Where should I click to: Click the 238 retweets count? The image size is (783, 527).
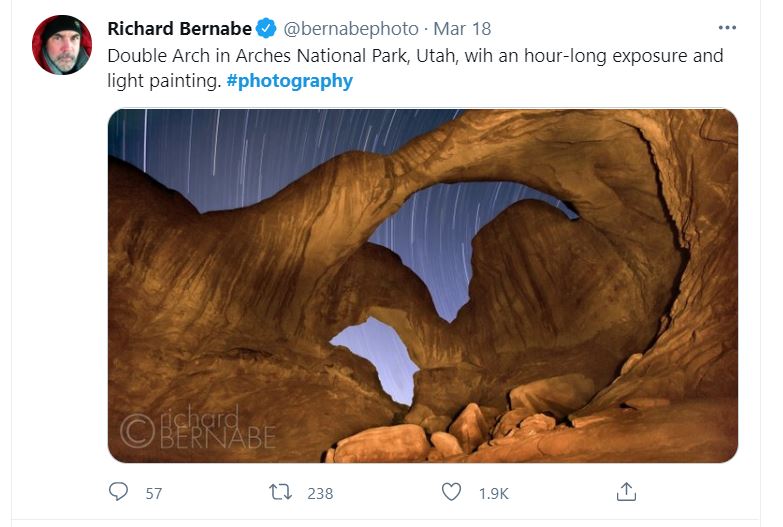[x=320, y=493]
